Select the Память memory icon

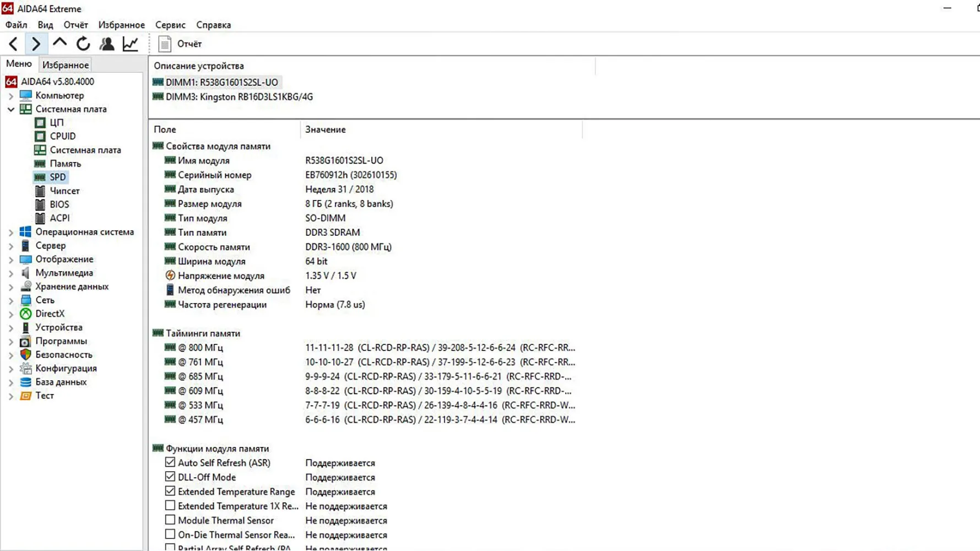point(40,163)
